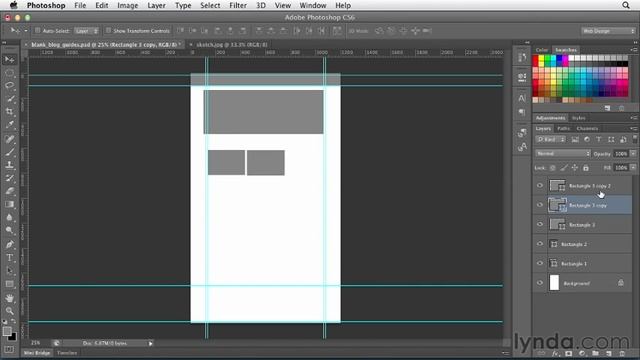This screenshot has height=360, width=640.
Task: Select the Eraser tool
Action: (9, 191)
